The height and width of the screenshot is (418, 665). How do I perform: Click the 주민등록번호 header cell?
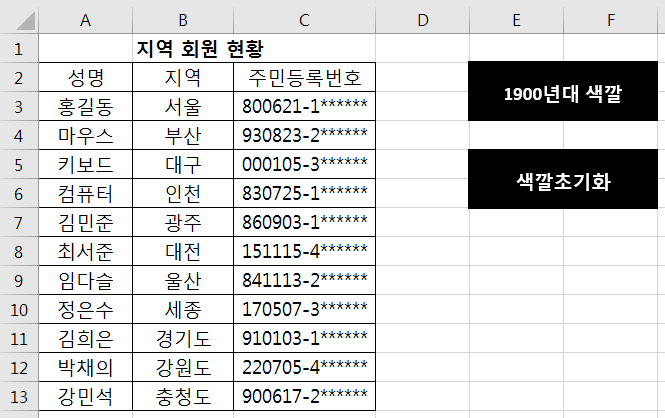click(x=305, y=78)
